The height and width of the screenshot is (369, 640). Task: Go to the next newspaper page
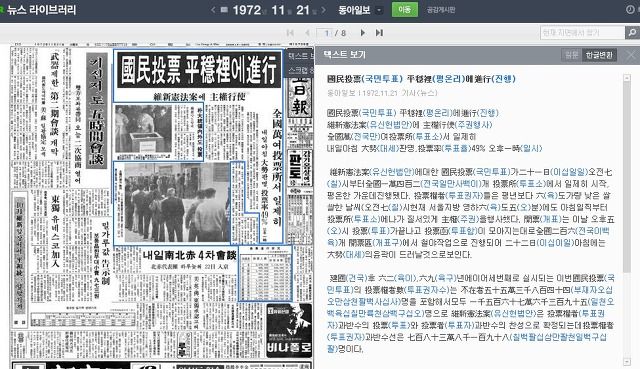(362, 33)
